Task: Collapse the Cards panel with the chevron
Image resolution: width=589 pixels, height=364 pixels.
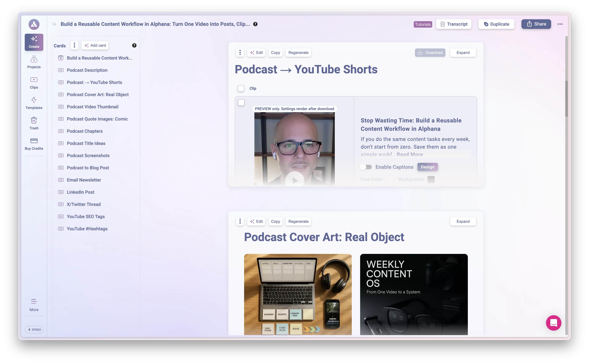Action: click(x=54, y=24)
